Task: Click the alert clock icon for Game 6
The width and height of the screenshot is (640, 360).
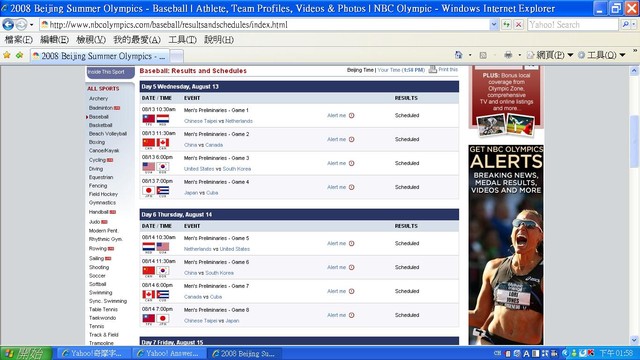Action: tap(351, 267)
